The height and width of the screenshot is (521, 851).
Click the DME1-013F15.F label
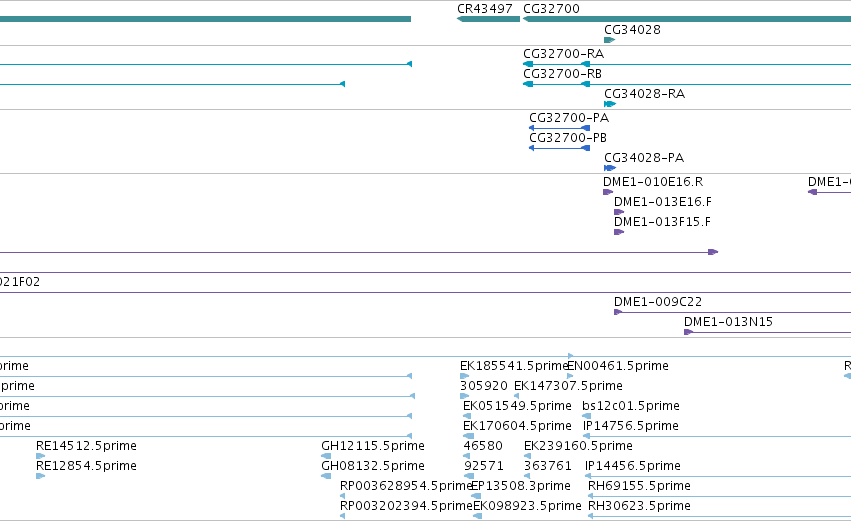point(662,222)
